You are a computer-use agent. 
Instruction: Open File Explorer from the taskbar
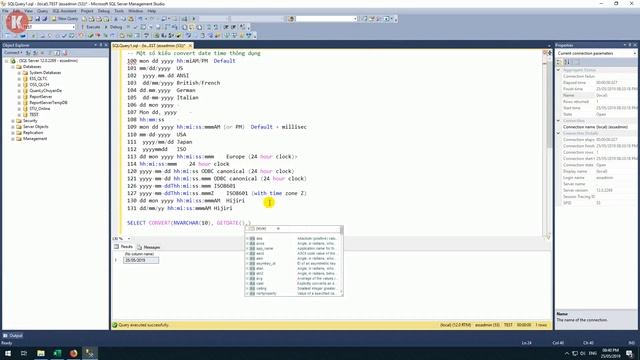41,353
